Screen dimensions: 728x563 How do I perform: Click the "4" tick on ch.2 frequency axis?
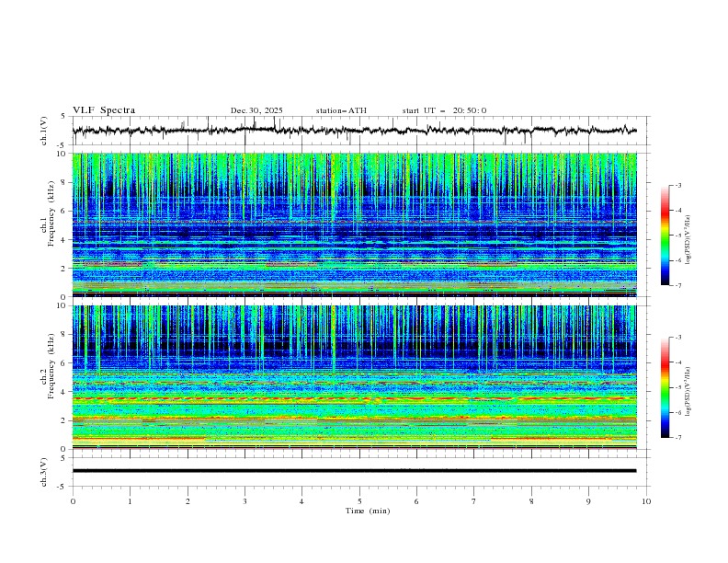[x=64, y=392]
